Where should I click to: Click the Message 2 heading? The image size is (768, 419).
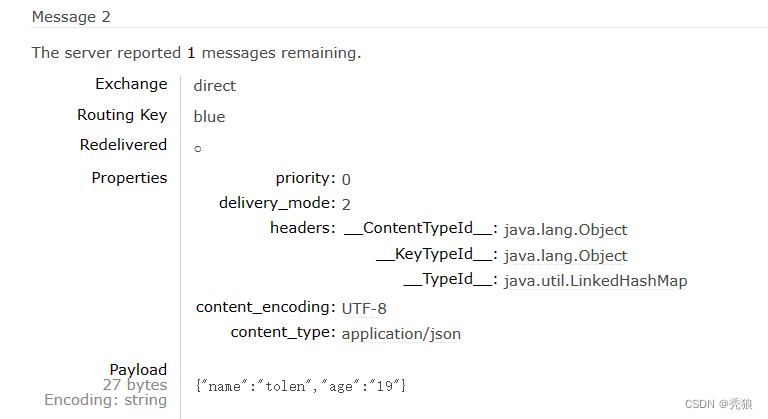(x=71, y=17)
